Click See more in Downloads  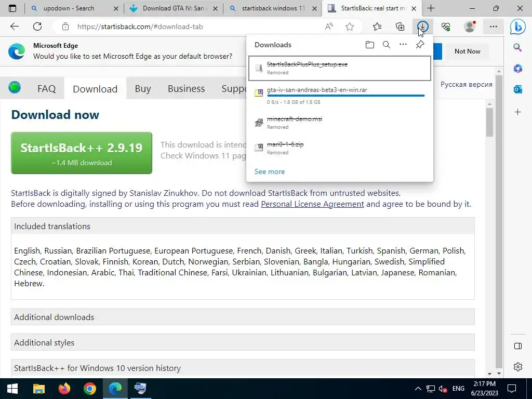pyautogui.click(x=270, y=171)
